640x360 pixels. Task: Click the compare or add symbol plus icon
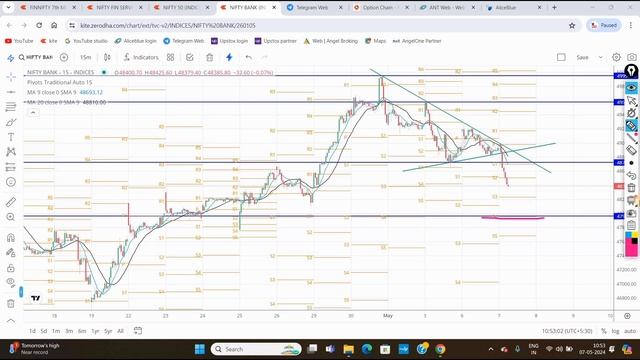click(64, 57)
